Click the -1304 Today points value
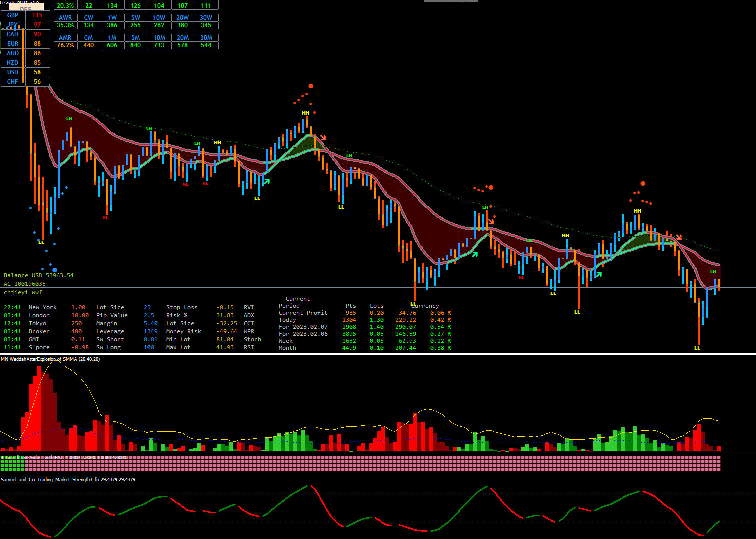Screen dimensions: 756x539 (x=347, y=320)
